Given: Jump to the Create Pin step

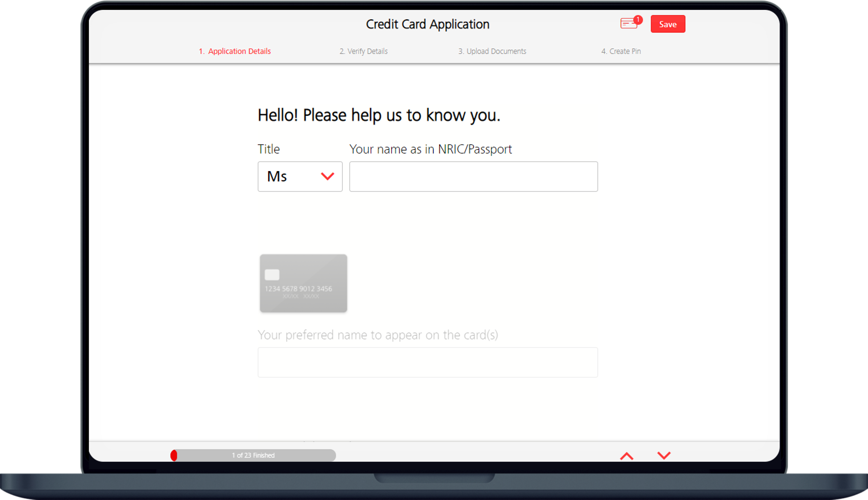Looking at the screenshot, I should (x=621, y=51).
